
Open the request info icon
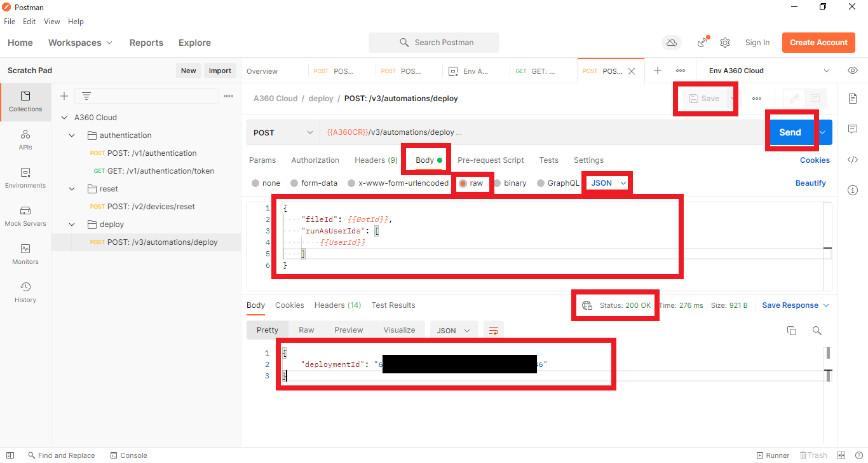[853, 190]
